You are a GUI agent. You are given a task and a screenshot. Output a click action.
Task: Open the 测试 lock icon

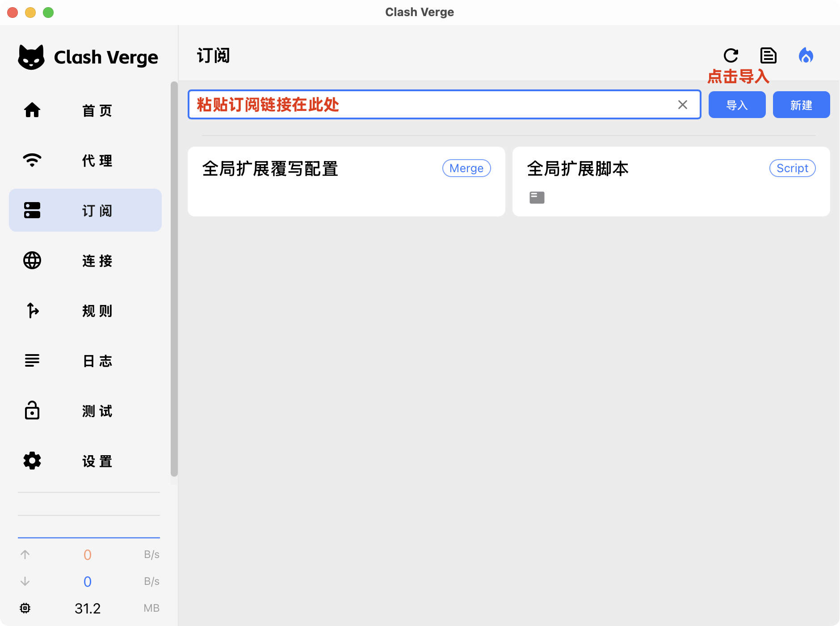(x=32, y=410)
